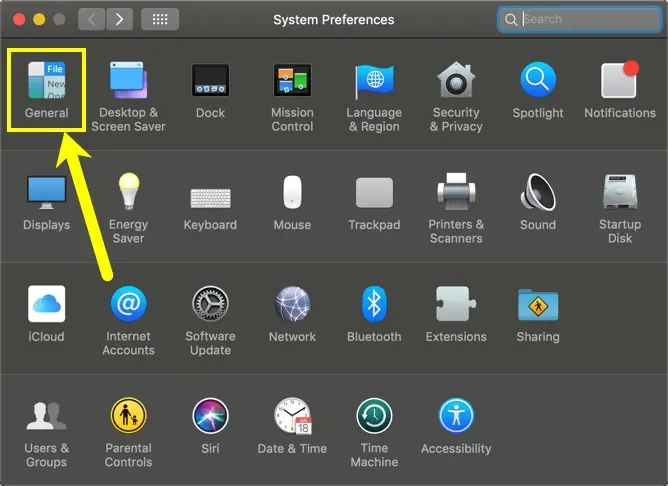Open Desktop & Screen Saver preferences
This screenshot has width=668, height=486.
click(128, 97)
